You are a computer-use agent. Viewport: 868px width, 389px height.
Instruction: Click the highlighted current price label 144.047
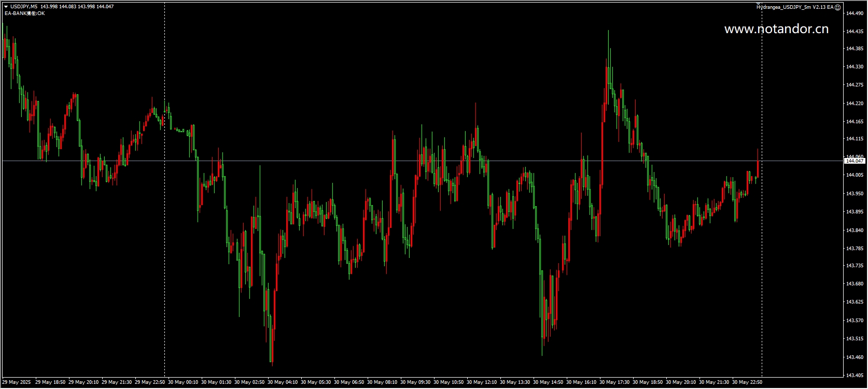[x=855, y=161]
